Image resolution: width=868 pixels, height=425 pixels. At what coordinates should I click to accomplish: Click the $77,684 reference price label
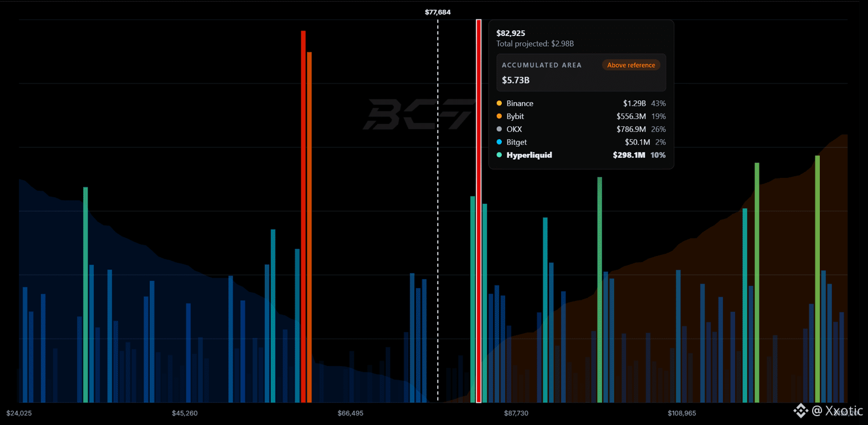[438, 12]
